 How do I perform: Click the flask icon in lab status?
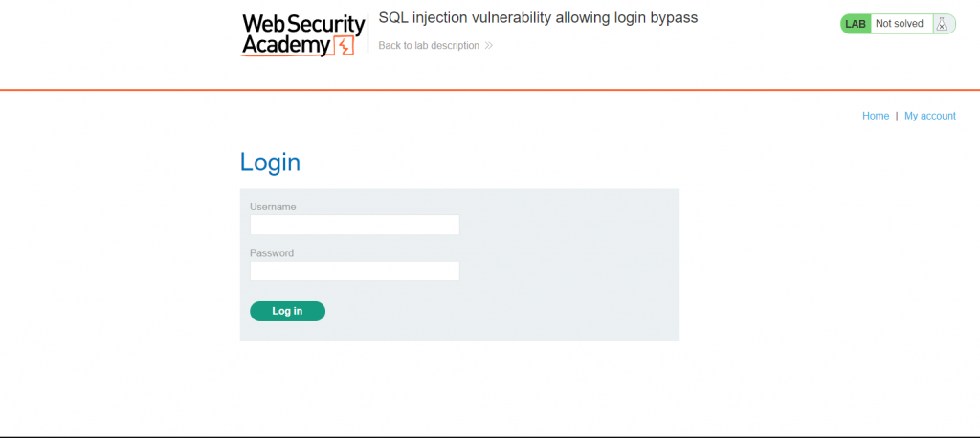click(942, 24)
